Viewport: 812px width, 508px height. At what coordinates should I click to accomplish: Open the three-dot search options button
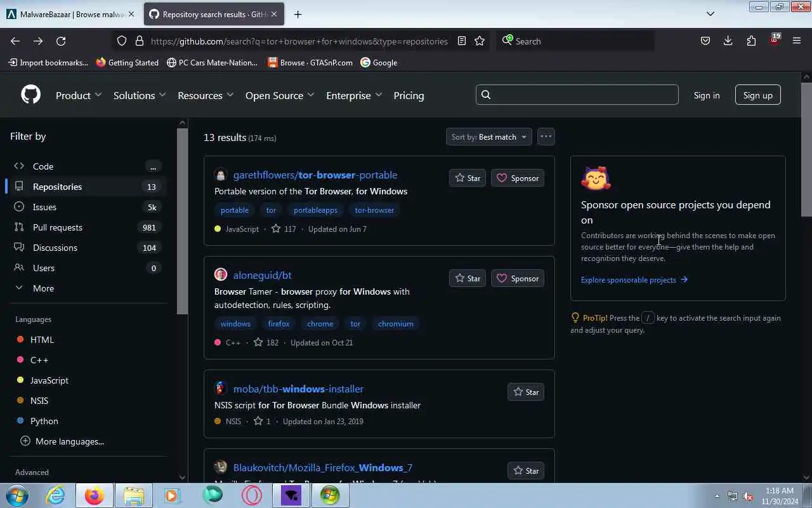(546, 137)
